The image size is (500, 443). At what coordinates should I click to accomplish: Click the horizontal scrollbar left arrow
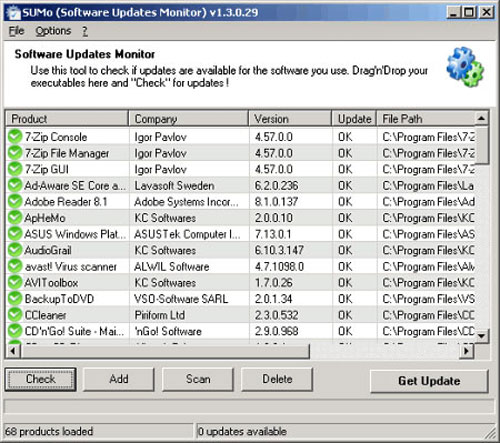pos(13,351)
